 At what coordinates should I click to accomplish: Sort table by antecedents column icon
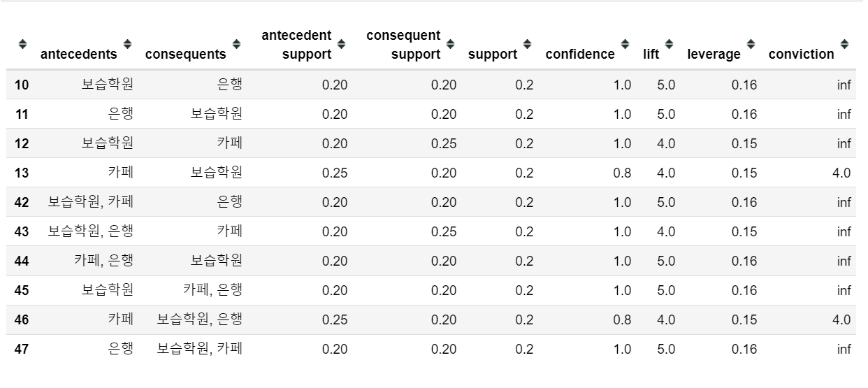(x=128, y=44)
